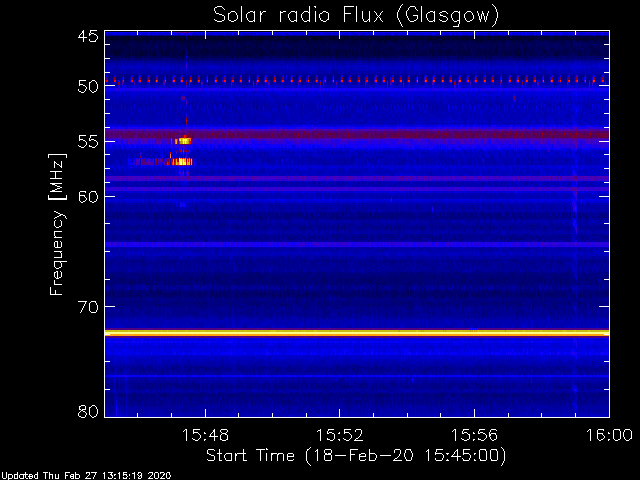Click the 15:52 time tick label
Viewport: 640px width, 480px height.
click(340, 436)
